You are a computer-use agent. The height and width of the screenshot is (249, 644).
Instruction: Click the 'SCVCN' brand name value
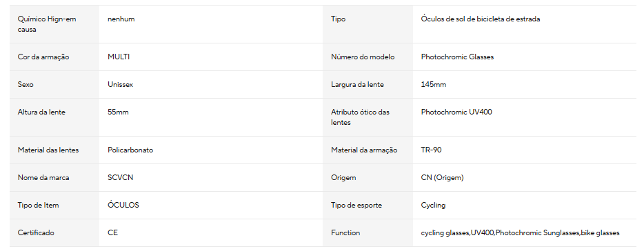point(121,178)
